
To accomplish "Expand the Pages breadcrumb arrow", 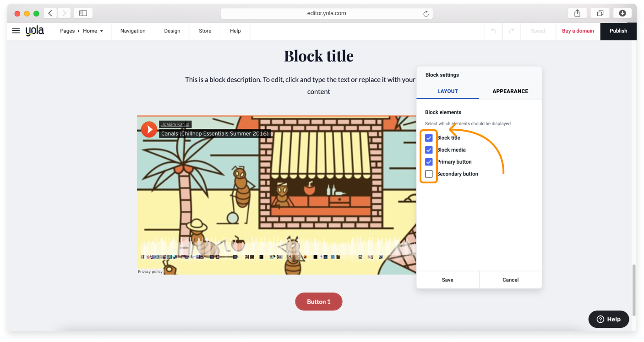I will [x=78, y=31].
